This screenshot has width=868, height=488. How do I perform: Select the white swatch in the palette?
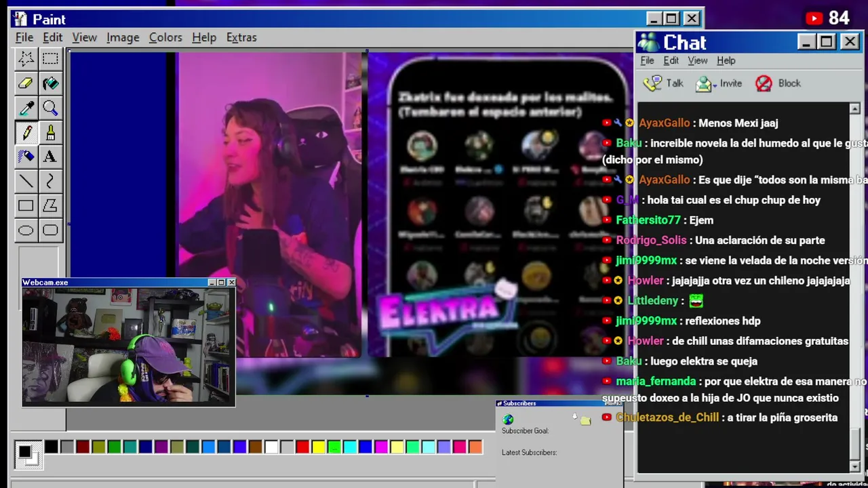click(271, 447)
